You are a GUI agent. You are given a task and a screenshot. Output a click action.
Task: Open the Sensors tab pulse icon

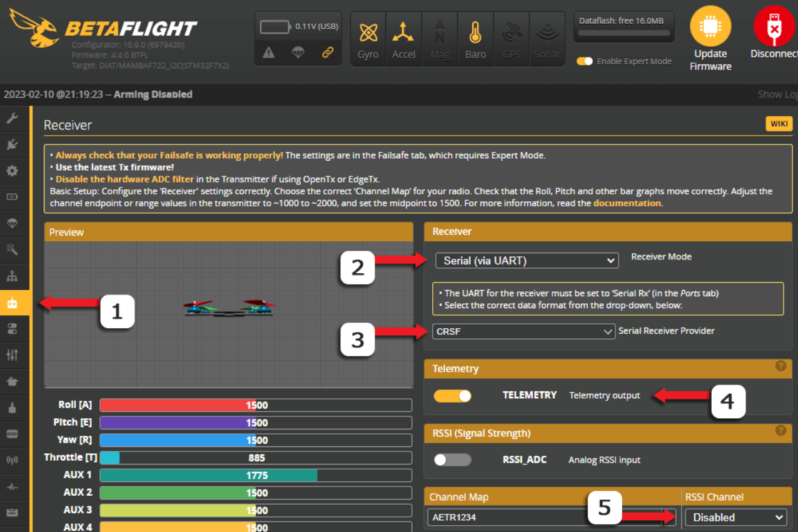13,486
